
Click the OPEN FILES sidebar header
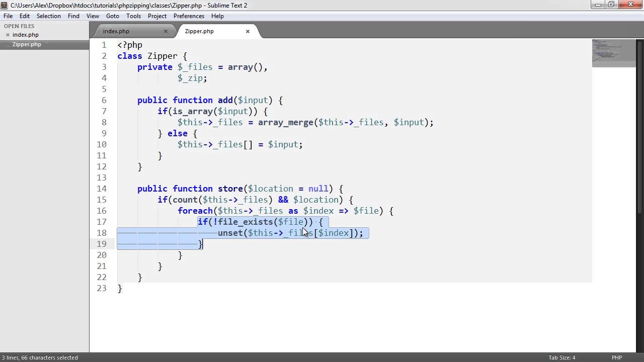click(19, 26)
